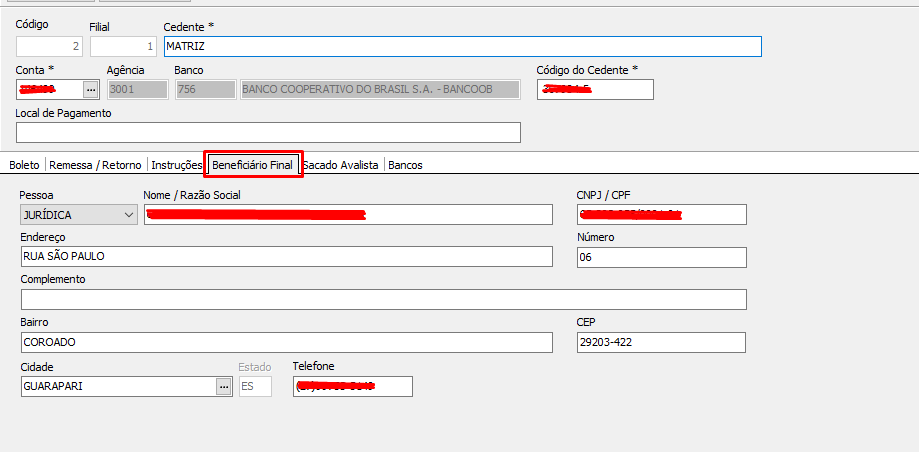The width and height of the screenshot is (919, 452).
Task: Go to the Sacado Avalista tab
Action: coord(341,165)
